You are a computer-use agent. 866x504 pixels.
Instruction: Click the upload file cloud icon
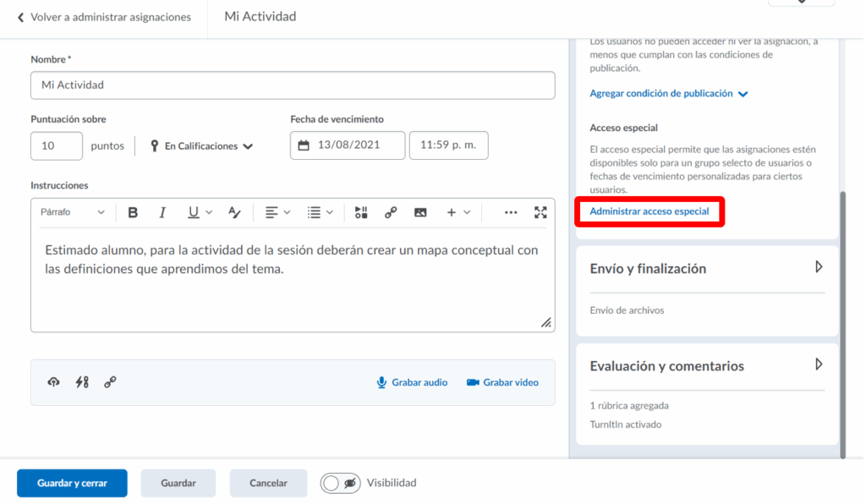[53, 382]
